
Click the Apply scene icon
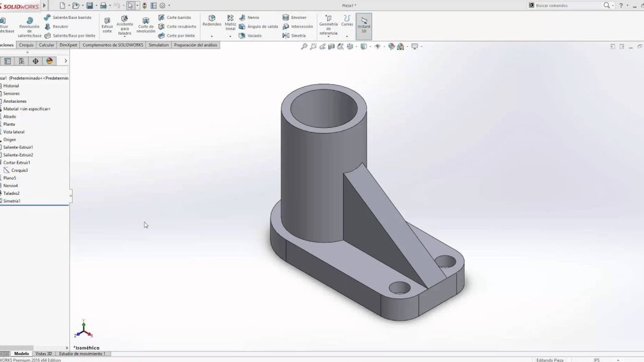tap(400, 47)
